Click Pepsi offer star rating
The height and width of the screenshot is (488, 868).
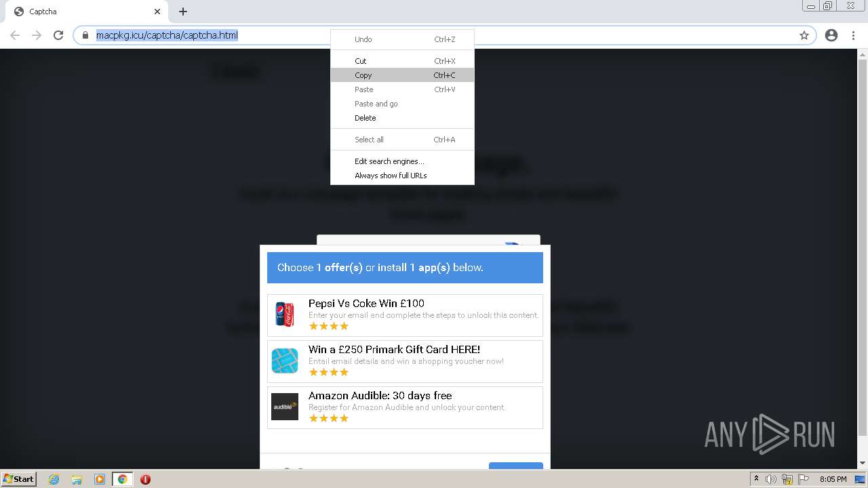pyautogui.click(x=328, y=326)
